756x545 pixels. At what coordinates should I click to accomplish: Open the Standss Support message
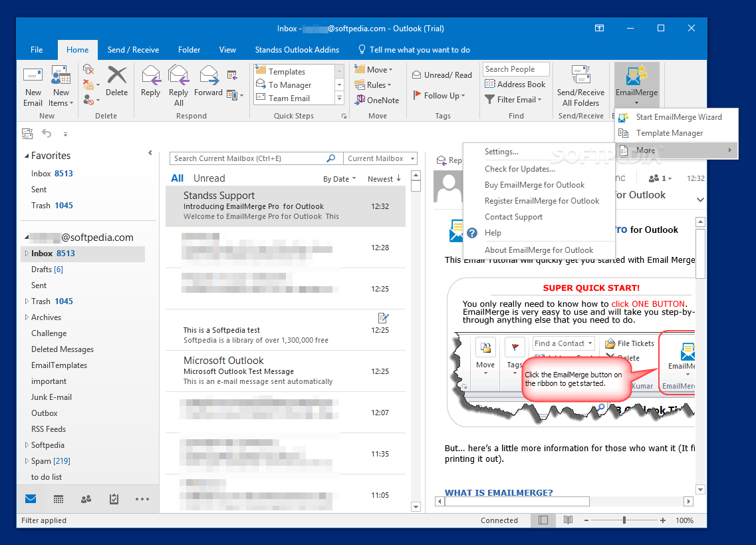285,206
